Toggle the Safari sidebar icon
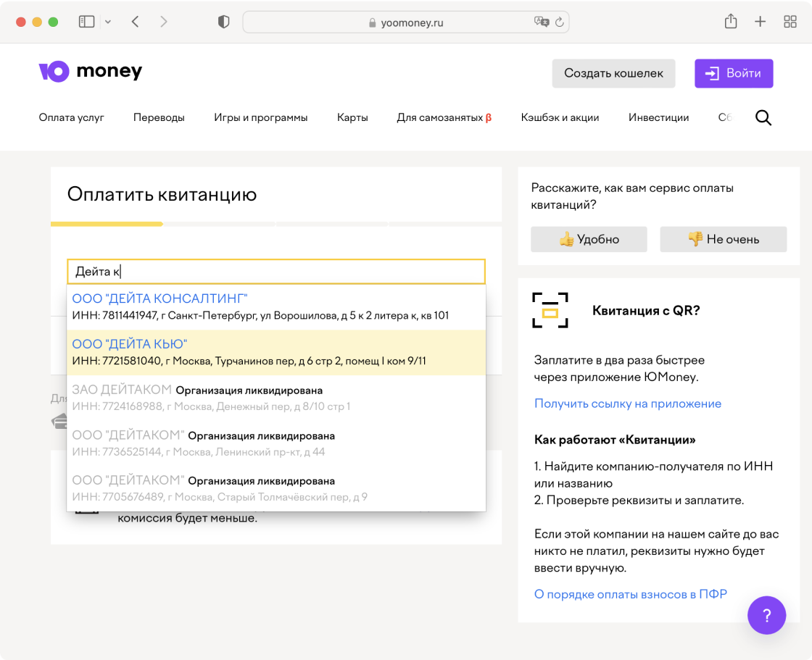Image resolution: width=812 pixels, height=660 pixels. (87, 22)
